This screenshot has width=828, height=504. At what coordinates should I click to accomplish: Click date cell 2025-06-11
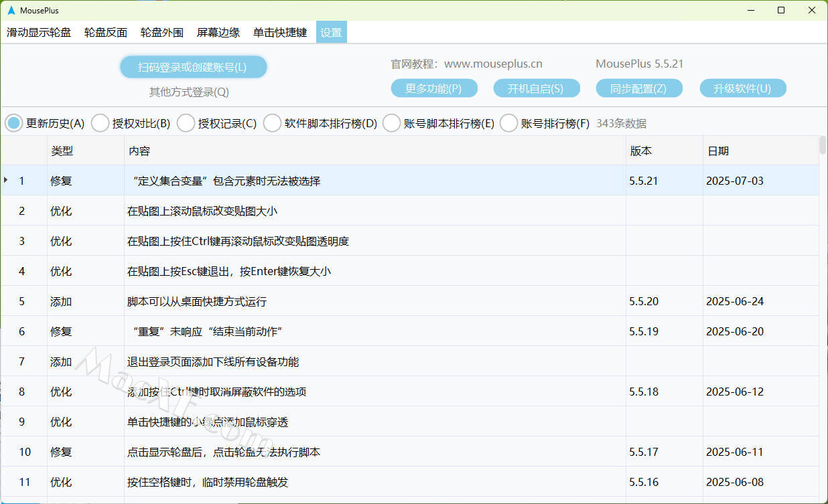point(761,452)
